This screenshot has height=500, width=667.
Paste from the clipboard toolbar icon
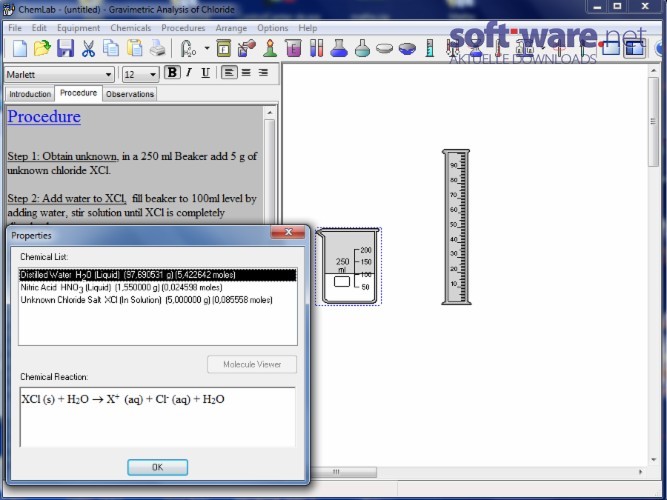coord(134,48)
